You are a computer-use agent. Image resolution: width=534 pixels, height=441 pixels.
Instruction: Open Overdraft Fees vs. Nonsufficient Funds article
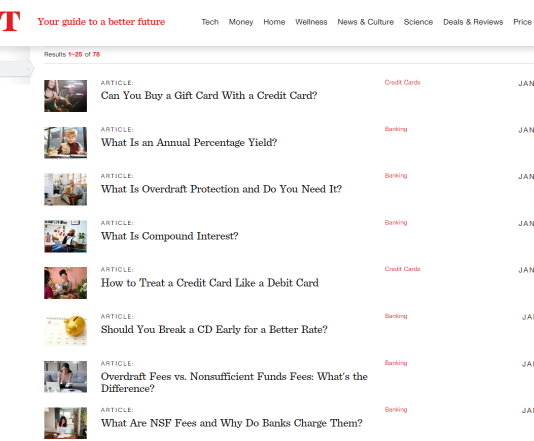pyautogui.click(x=234, y=382)
